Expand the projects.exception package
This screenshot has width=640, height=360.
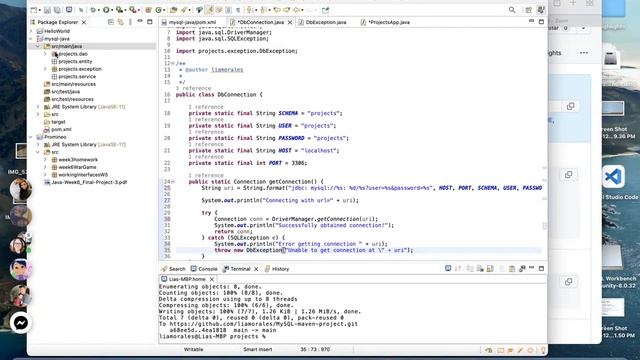(45, 69)
